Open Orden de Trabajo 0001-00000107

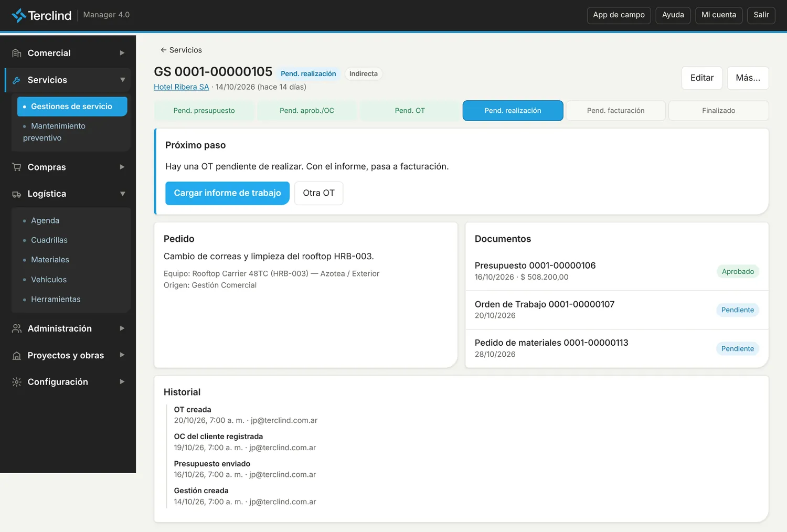point(617,310)
